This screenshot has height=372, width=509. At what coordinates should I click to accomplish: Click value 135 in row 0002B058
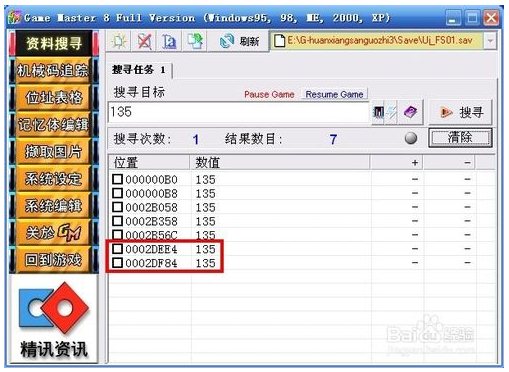(x=205, y=208)
